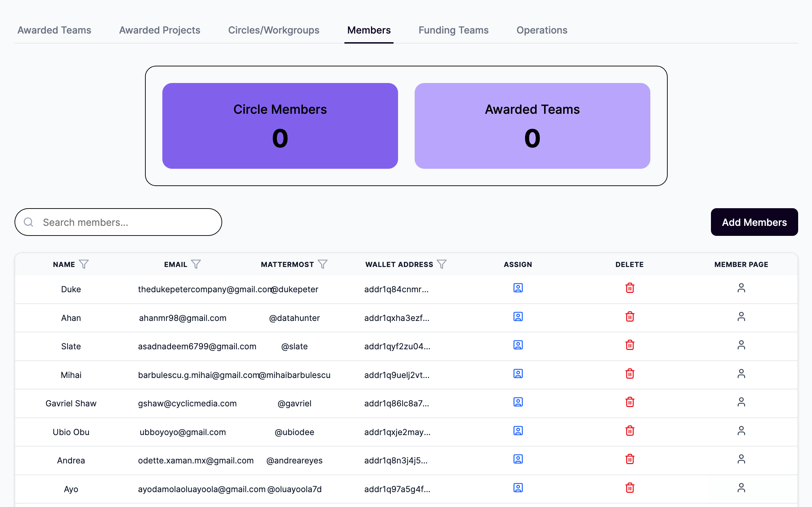Open the Mattermost column filter

323,264
